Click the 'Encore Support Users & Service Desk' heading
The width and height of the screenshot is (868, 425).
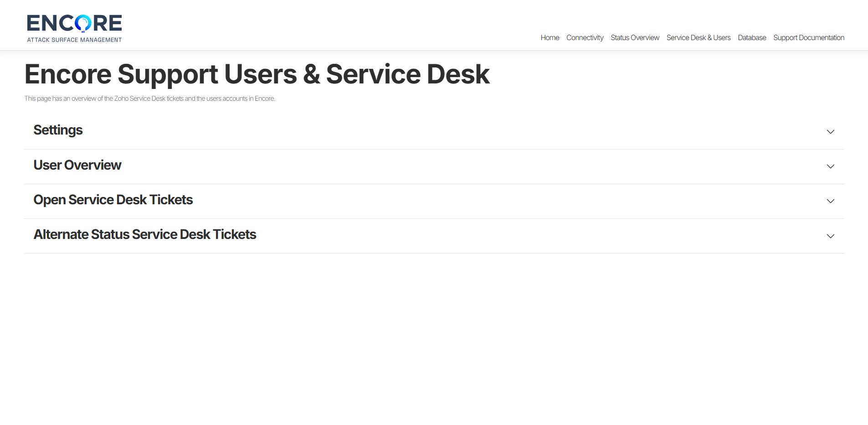click(x=257, y=74)
